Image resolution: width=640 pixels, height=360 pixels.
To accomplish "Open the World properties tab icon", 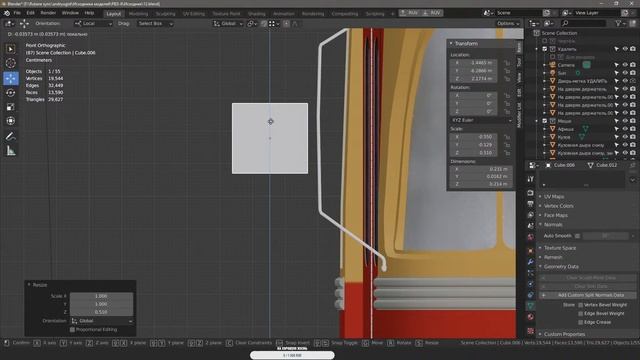I will coord(530,237).
